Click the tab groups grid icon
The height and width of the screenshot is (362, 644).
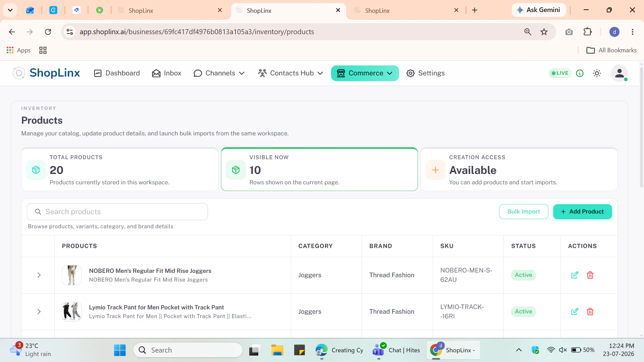point(43,50)
